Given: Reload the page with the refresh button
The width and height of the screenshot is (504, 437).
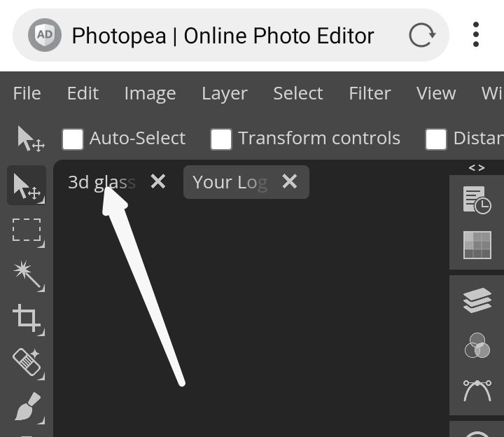Looking at the screenshot, I should coord(421,35).
